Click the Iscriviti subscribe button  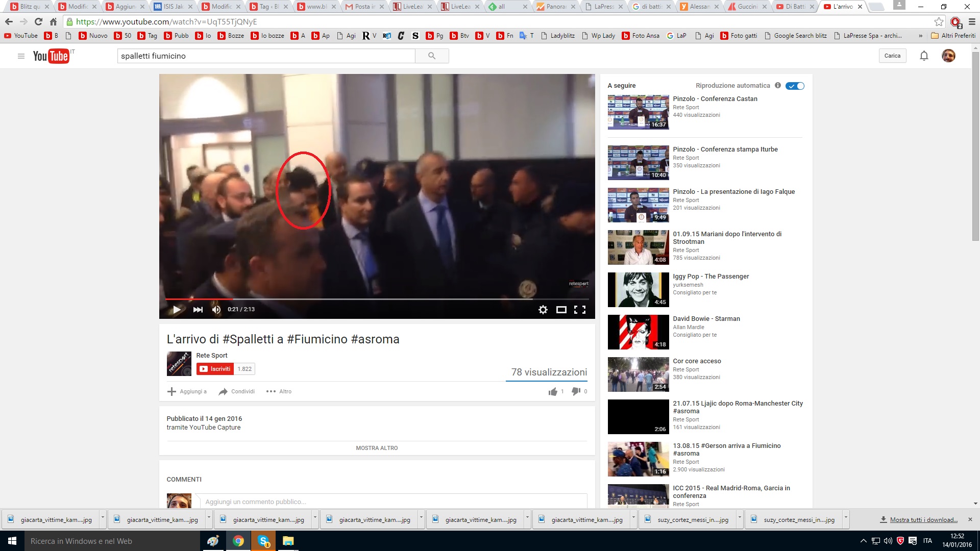215,369
